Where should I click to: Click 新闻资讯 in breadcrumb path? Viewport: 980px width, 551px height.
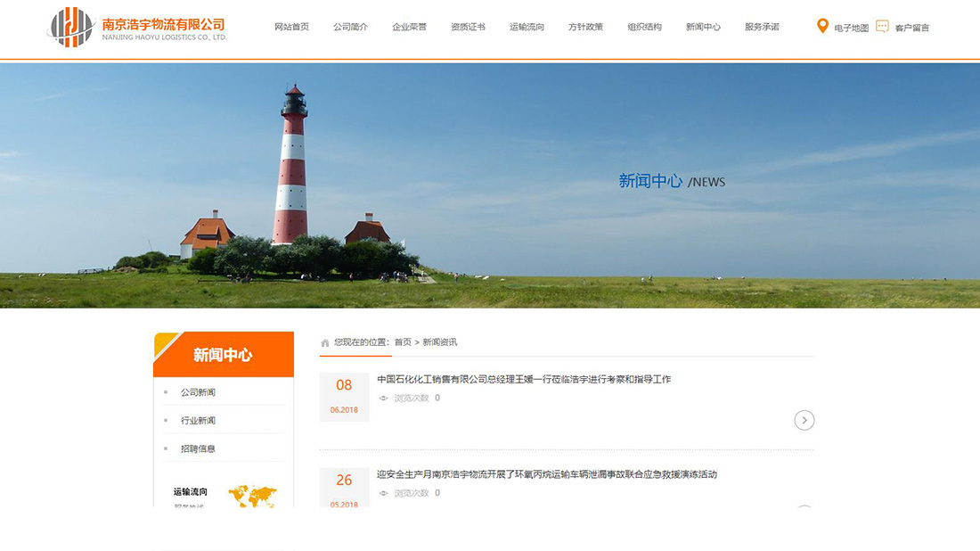(440, 342)
